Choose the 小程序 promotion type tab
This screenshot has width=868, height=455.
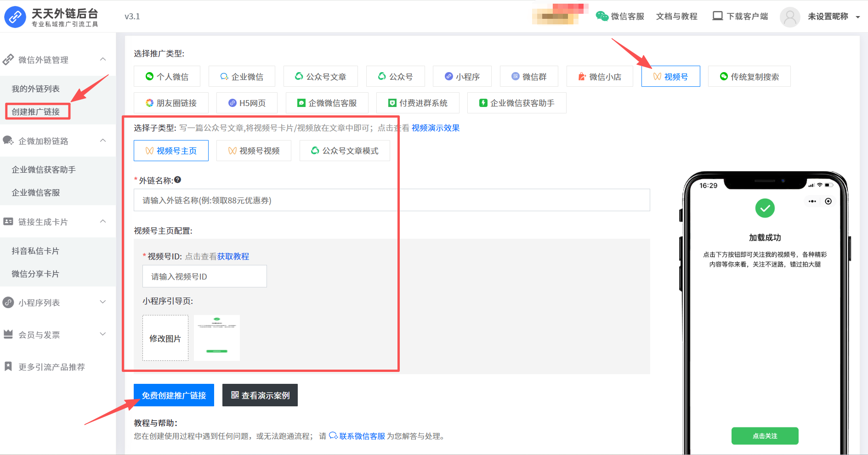462,76
